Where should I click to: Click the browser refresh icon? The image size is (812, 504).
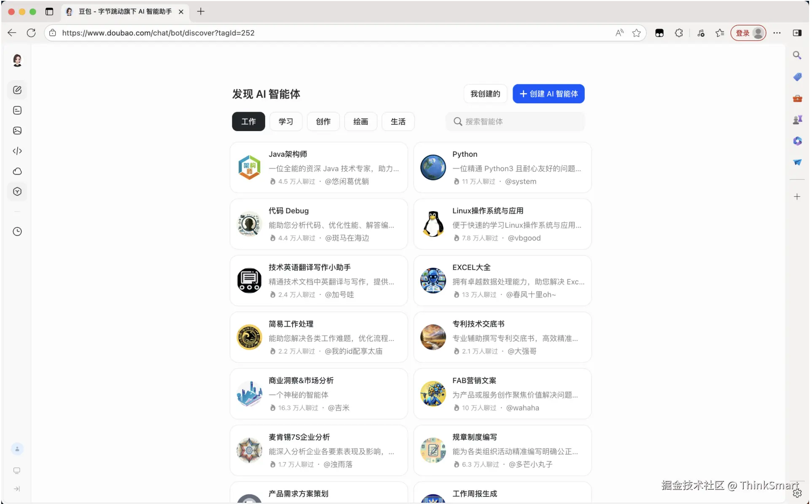[x=31, y=33]
